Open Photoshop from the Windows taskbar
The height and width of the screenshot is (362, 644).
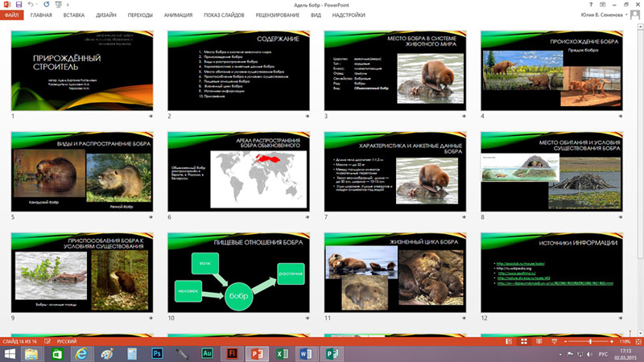click(x=157, y=354)
